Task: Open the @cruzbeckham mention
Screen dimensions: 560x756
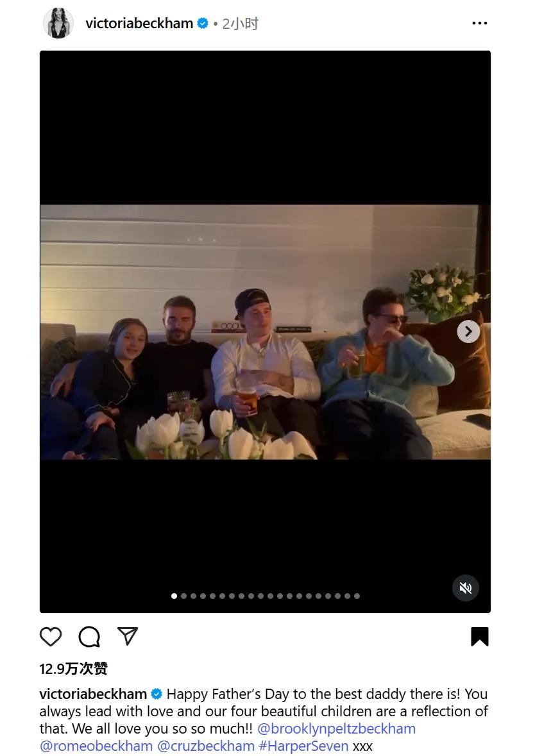Action: tap(206, 746)
